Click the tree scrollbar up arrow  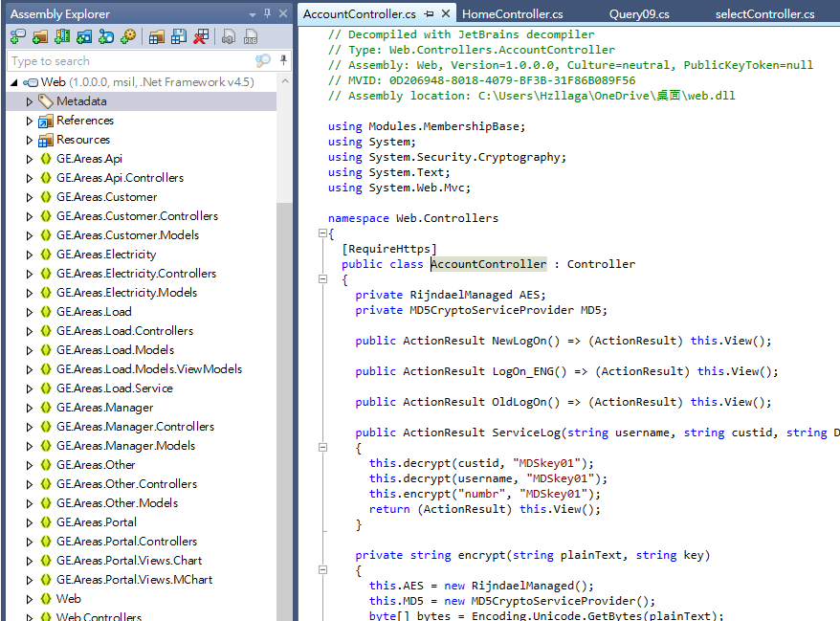285,81
